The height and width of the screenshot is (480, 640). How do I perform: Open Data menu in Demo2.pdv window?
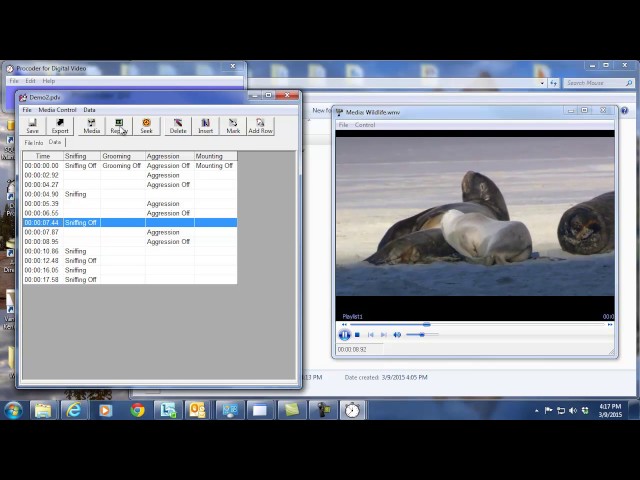[89, 110]
